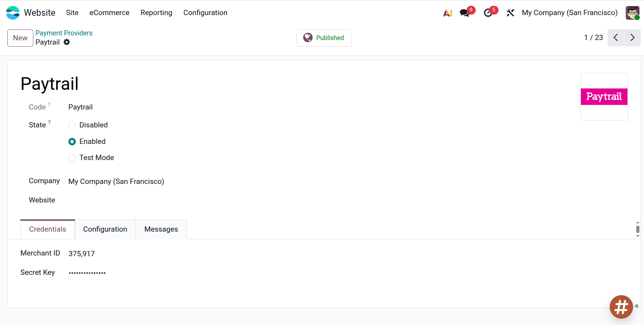The height and width of the screenshot is (325, 644).
Task: Show the State field help tooltip
Action: [49, 122]
